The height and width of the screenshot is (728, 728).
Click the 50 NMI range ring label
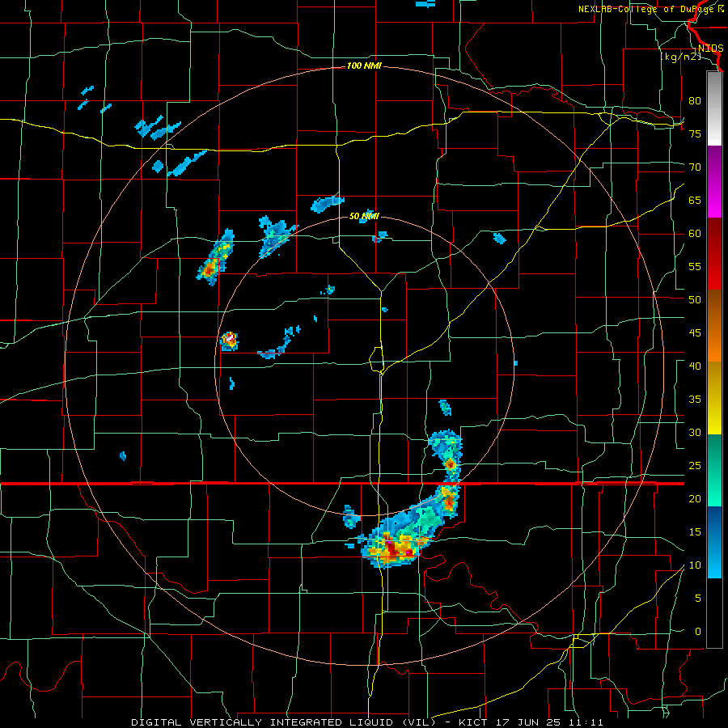364,216
